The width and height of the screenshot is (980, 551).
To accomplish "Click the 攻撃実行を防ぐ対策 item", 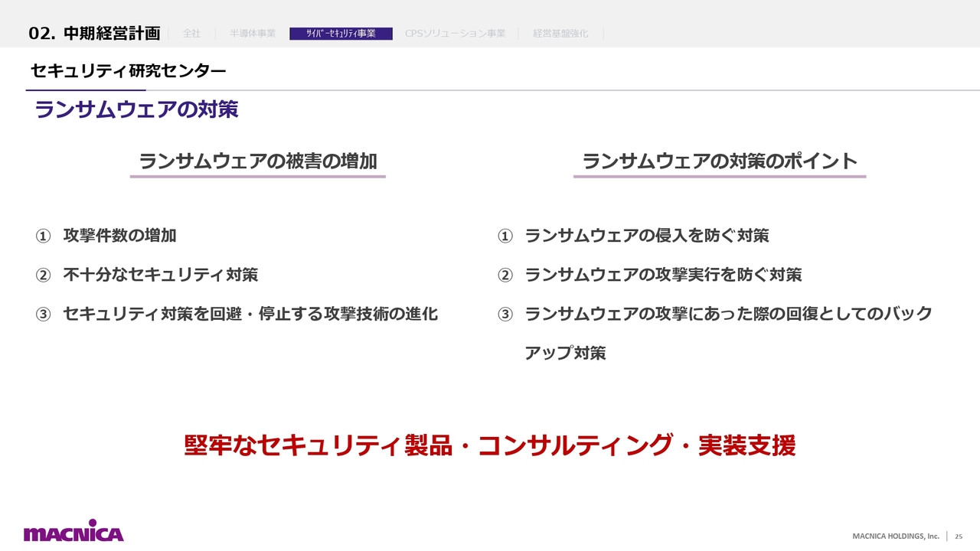I will 662,275.
